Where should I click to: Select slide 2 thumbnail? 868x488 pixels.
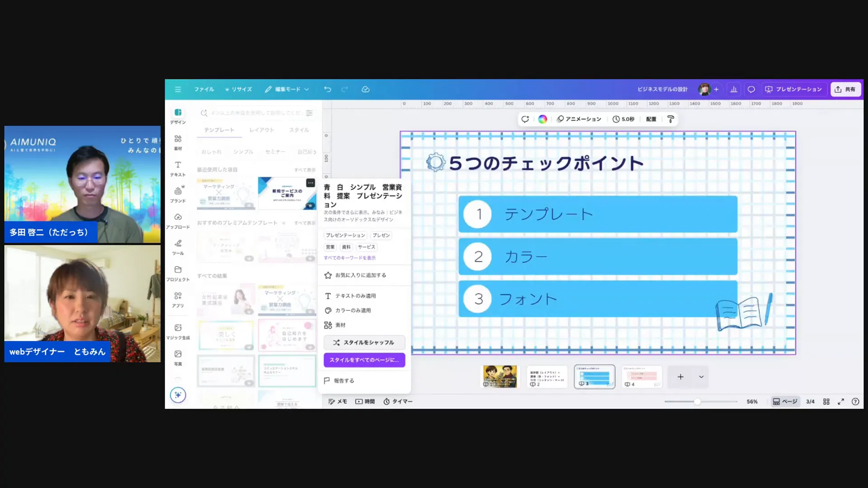click(x=547, y=376)
